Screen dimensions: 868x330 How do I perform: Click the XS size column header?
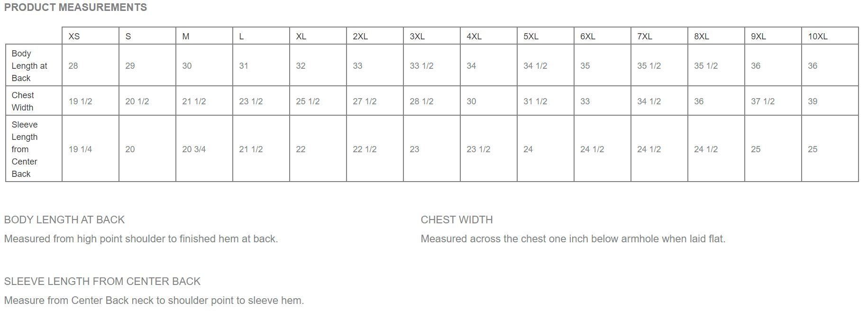click(74, 37)
